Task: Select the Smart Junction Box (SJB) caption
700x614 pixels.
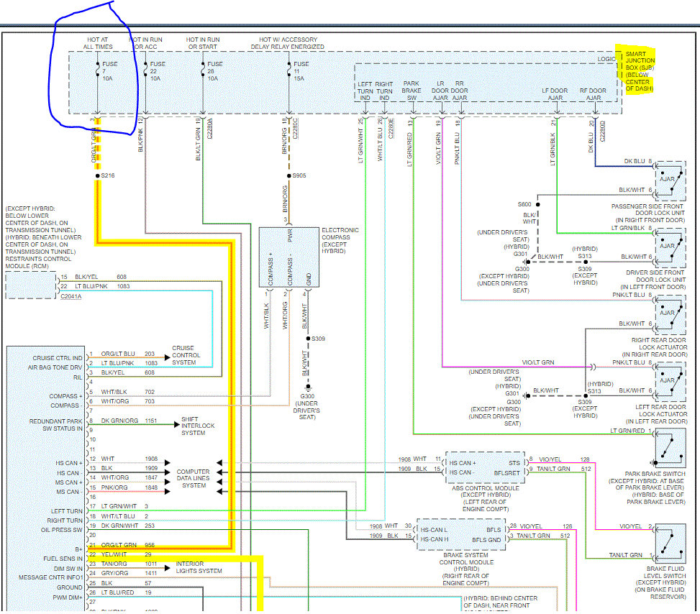Action: (640, 71)
